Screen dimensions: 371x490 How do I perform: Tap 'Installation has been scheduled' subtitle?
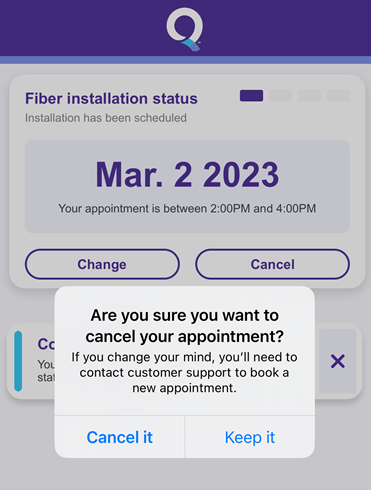pyautogui.click(x=106, y=118)
